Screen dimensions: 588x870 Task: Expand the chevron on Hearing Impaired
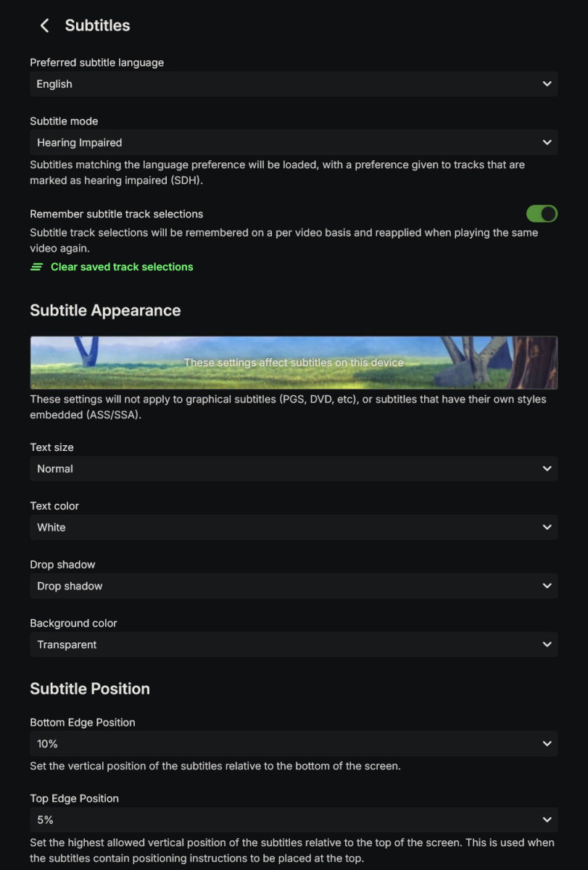coord(547,142)
